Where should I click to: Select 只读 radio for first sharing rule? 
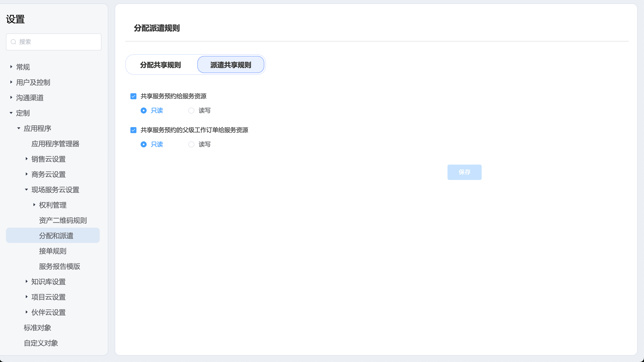pos(144,111)
